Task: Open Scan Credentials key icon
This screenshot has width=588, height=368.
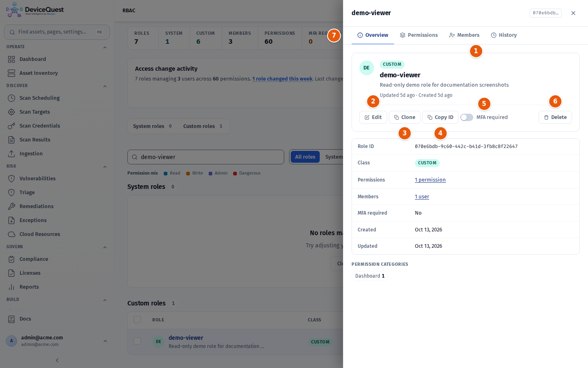Action: (x=11, y=126)
